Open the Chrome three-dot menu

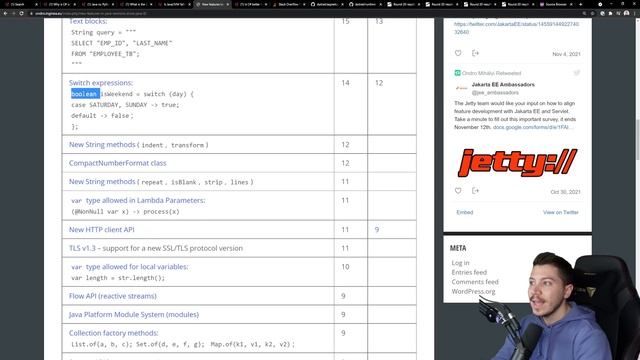coord(635,13)
